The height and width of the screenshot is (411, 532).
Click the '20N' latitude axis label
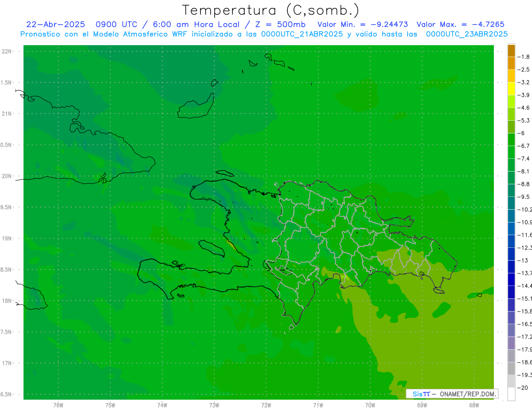tap(7, 176)
